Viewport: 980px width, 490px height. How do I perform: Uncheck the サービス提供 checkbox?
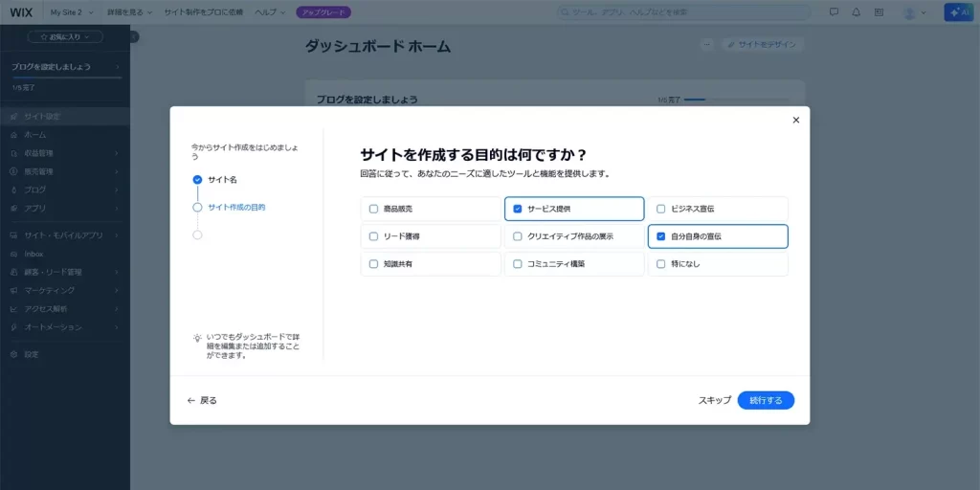(518, 209)
